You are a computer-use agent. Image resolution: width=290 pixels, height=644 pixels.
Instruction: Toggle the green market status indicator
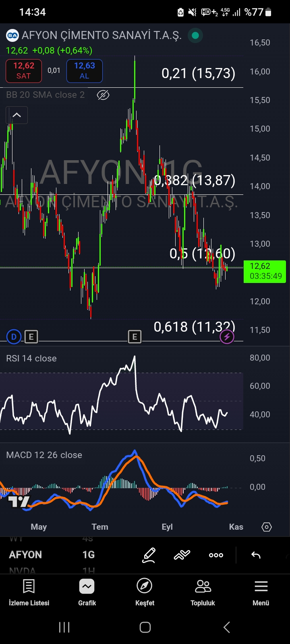[195, 35]
